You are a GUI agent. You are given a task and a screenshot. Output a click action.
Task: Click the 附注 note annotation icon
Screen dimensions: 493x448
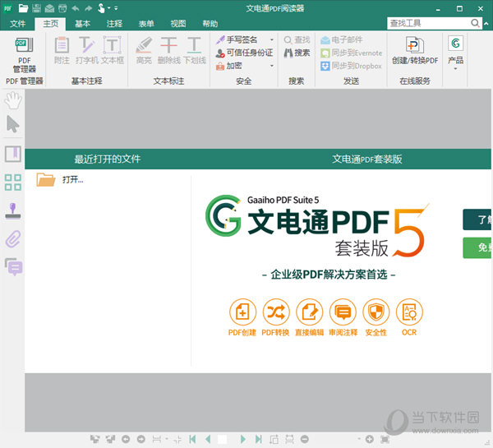point(62,50)
